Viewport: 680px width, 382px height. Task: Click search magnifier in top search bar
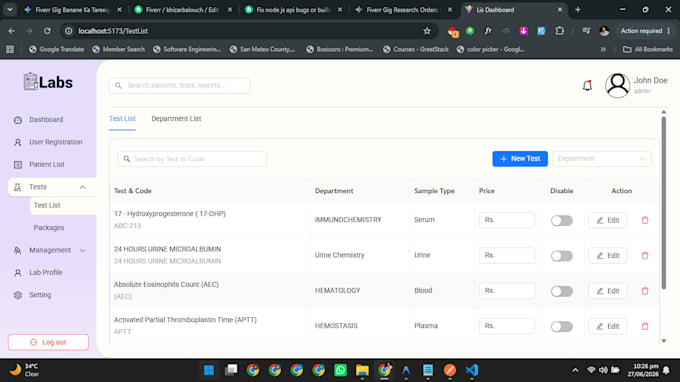(x=118, y=85)
